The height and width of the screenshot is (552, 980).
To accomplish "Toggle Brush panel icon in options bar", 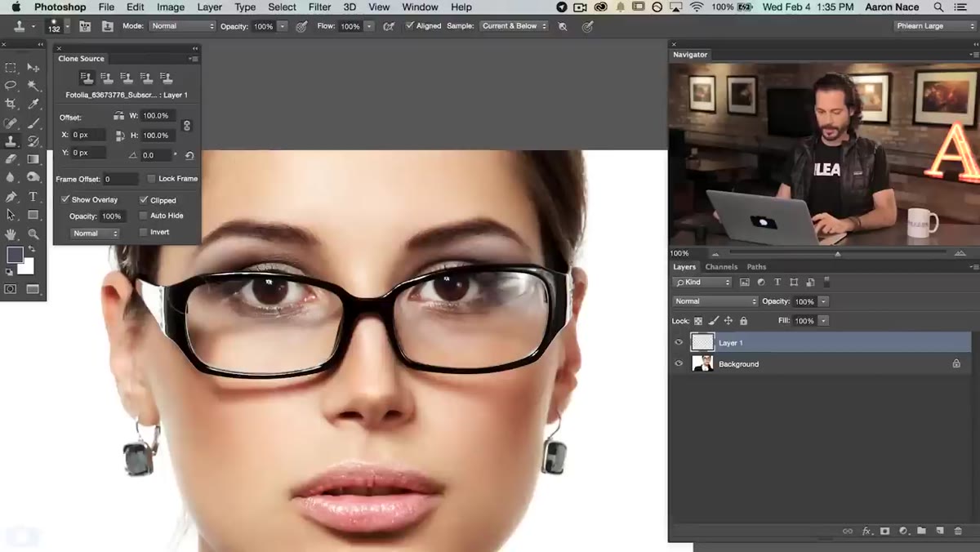I will tap(84, 26).
